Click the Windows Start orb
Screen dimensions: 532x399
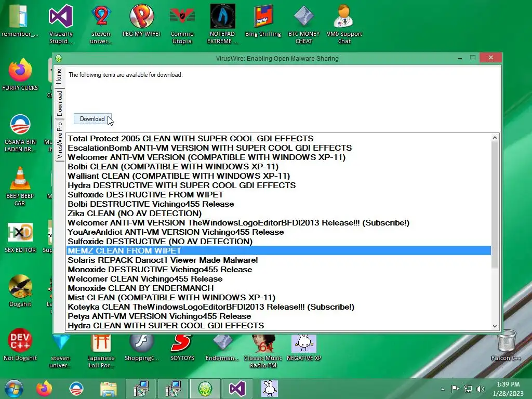14,389
